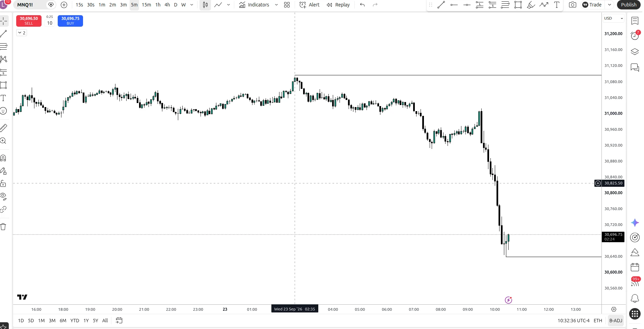The height and width of the screenshot is (329, 644).
Task: Open symbol search on MNQ1!
Action: 25,5
